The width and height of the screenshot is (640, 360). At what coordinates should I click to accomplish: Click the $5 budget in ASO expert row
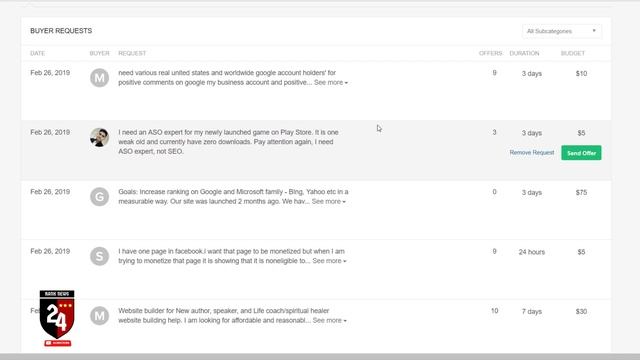tap(581, 133)
